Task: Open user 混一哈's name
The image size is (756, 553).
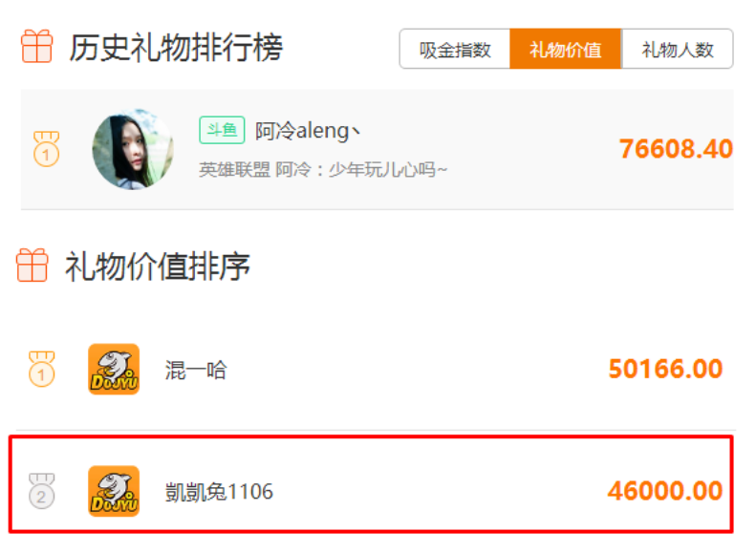Action: pyautogui.click(x=196, y=370)
